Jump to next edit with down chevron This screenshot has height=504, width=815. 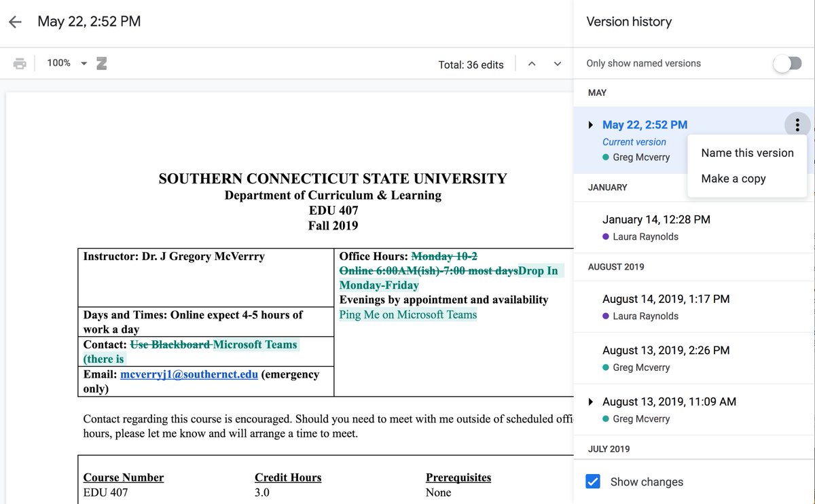tap(558, 64)
